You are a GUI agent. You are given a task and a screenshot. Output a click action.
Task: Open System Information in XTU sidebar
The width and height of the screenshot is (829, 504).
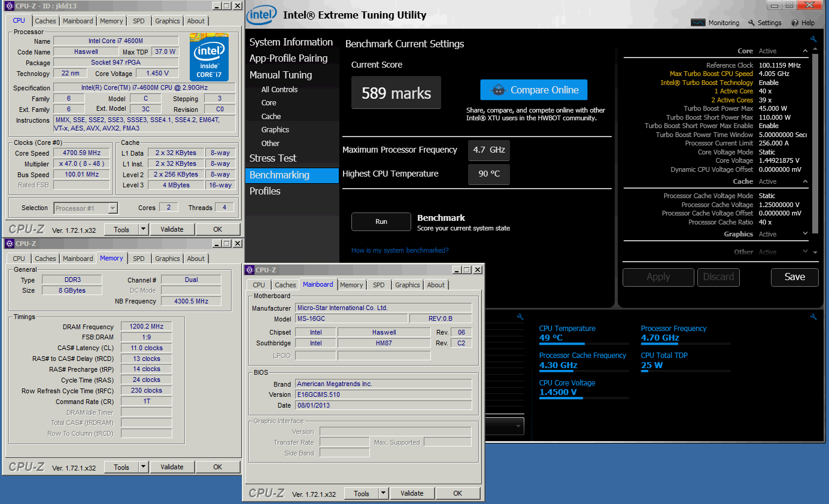click(x=291, y=42)
